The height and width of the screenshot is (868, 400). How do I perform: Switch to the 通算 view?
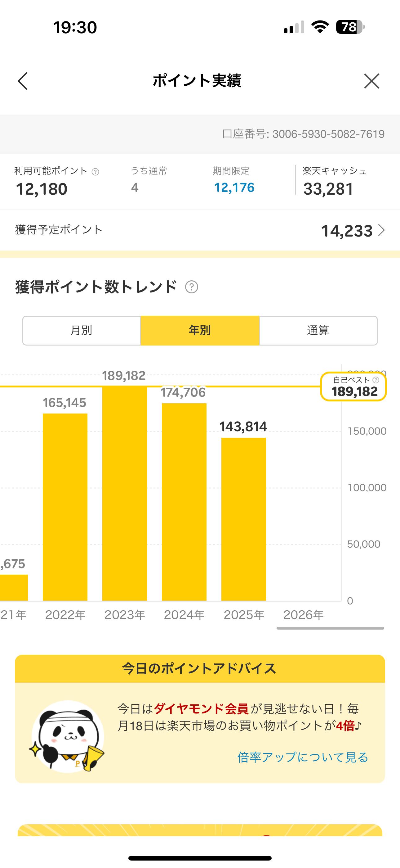click(318, 330)
